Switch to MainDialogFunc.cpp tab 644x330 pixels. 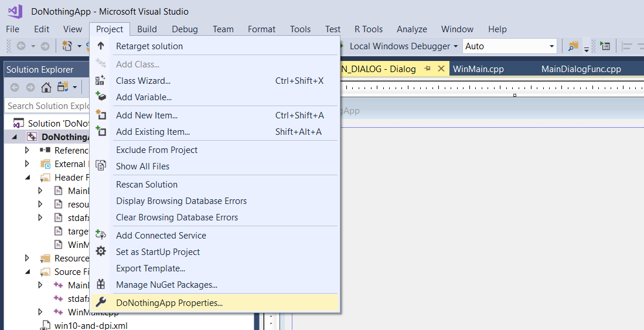coord(581,69)
